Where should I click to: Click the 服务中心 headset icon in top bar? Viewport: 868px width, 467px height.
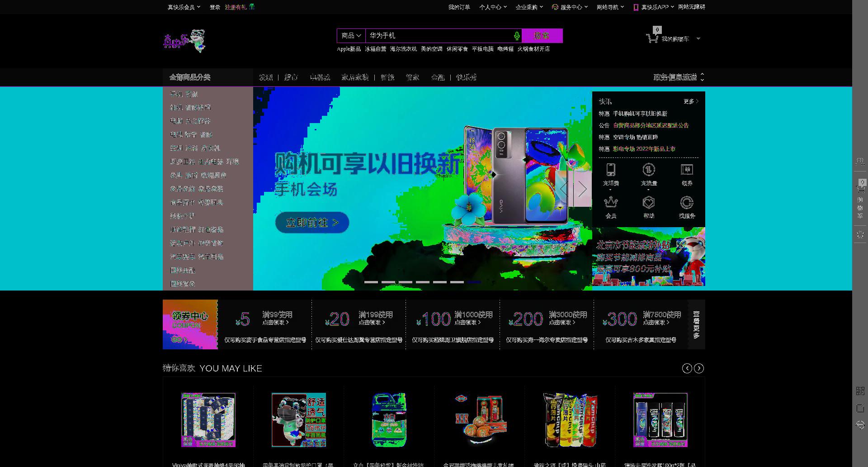click(555, 7)
